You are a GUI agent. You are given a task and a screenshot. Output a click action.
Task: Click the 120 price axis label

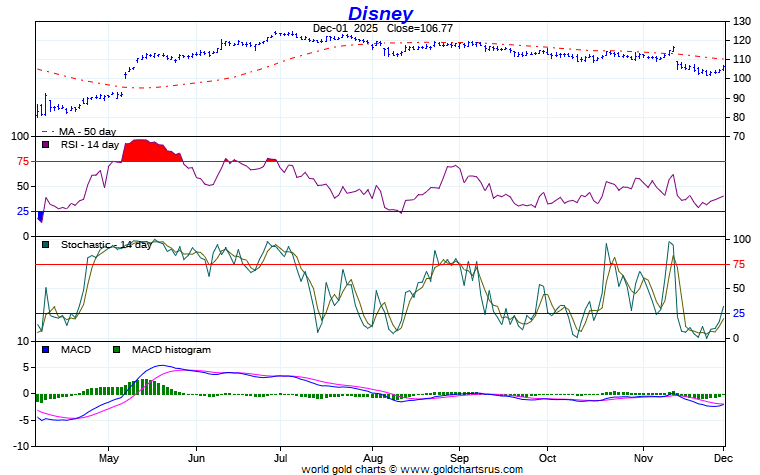click(742, 40)
